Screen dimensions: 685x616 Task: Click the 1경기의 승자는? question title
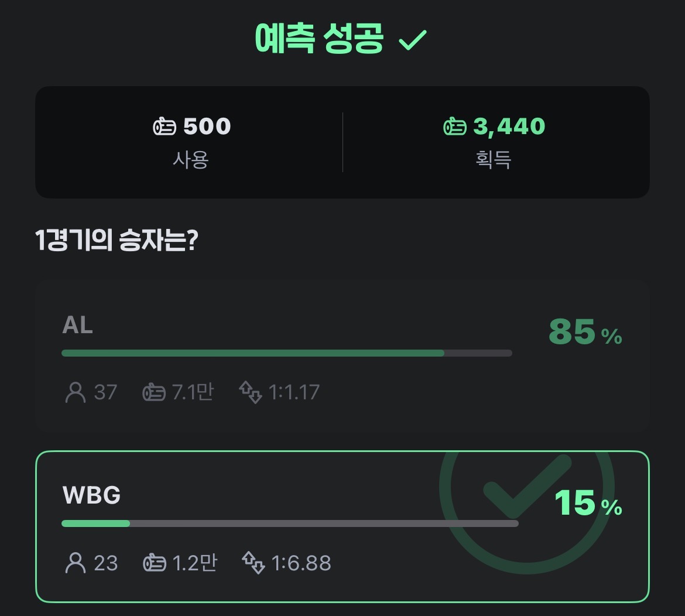point(117,241)
